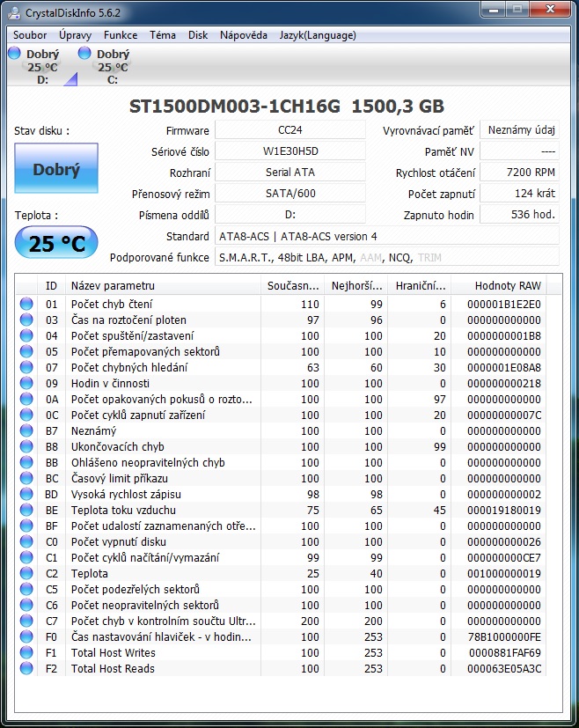Click status orb for Hodin v činnosti

point(26,383)
